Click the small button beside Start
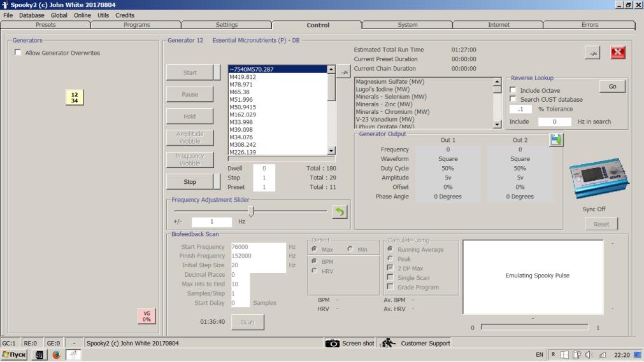 (x=217, y=73)
